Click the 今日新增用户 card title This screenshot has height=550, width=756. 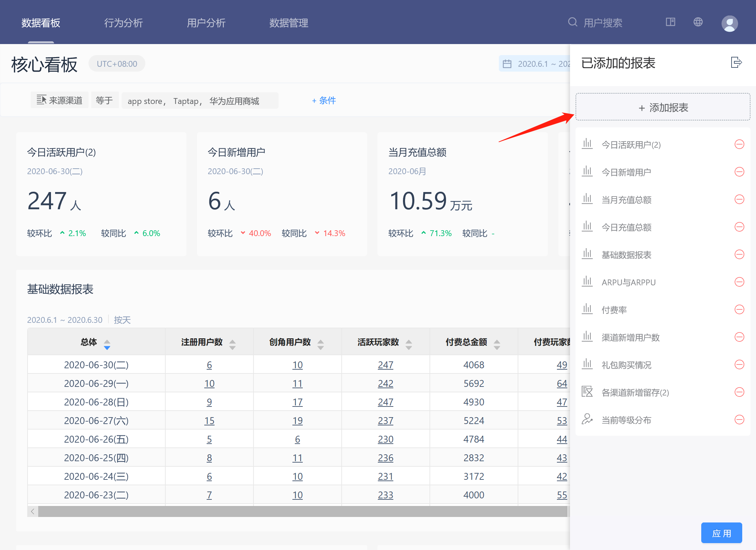coord(236,152)
